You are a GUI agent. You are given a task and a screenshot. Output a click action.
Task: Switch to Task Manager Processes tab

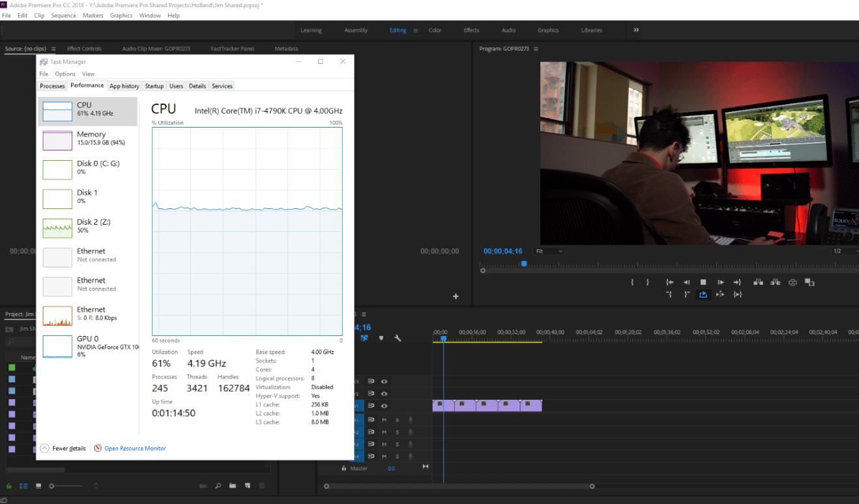click(x=52, y=86)
